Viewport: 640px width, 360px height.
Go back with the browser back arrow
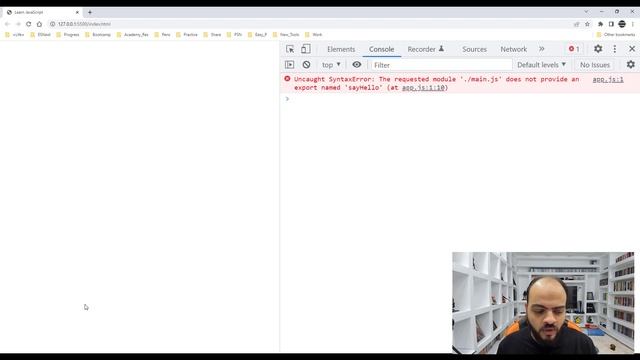tap(7, 24)
